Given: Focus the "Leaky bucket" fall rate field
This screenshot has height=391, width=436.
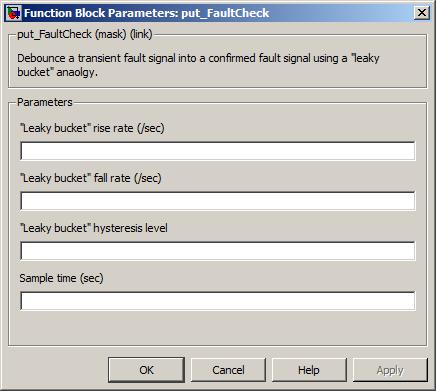Looking at the screenshot, I should point(218,201).
